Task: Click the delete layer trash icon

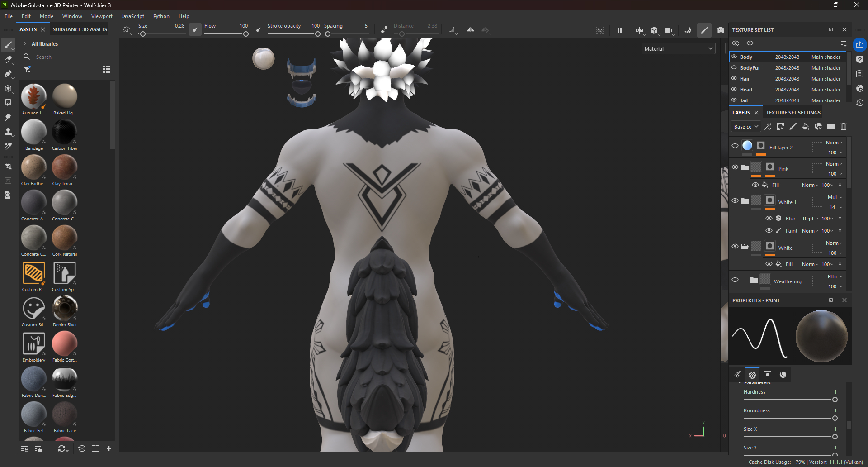Action: pos(844,127)
